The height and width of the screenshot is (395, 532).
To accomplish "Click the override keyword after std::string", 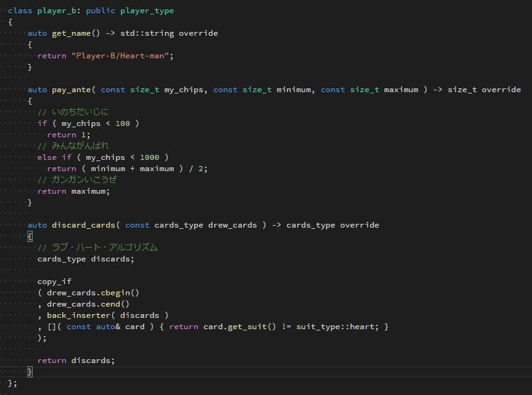I will tap(198, 33).
